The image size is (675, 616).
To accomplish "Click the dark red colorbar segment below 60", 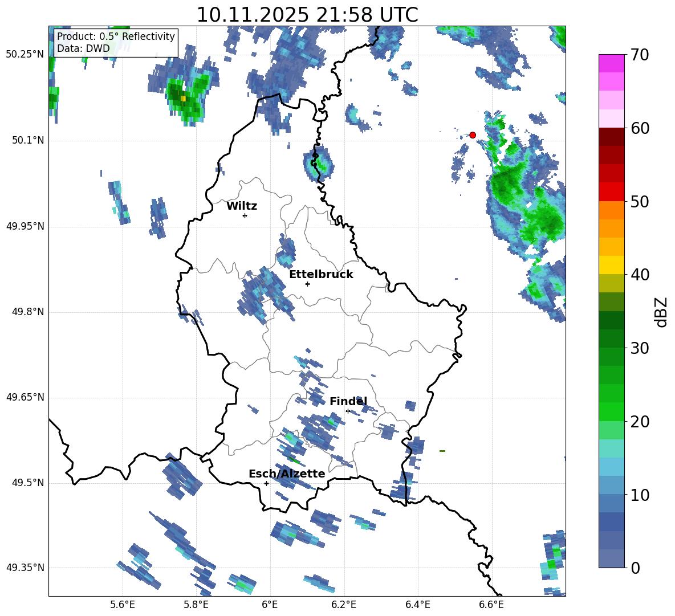I will 611,137.
